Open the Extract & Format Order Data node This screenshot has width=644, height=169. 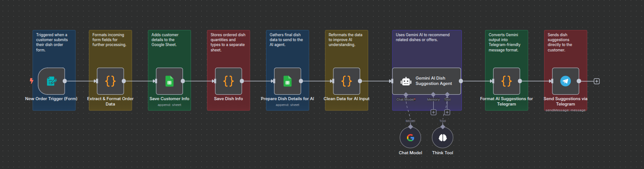pos(110,81)
